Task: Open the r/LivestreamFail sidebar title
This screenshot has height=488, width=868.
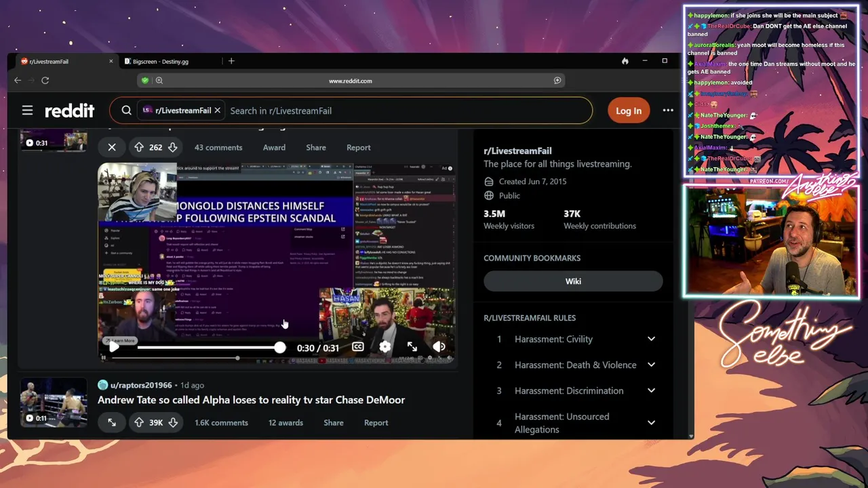Action: (x=517, y=150)
